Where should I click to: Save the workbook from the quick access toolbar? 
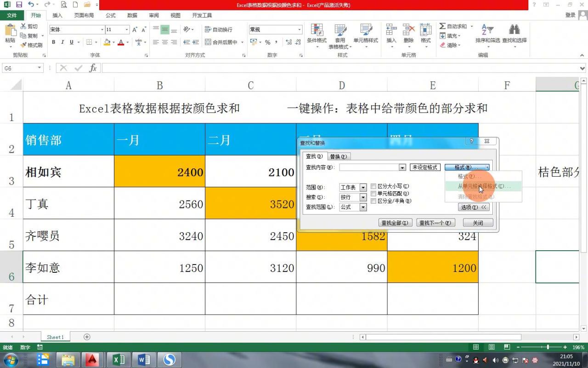point(19,5)
